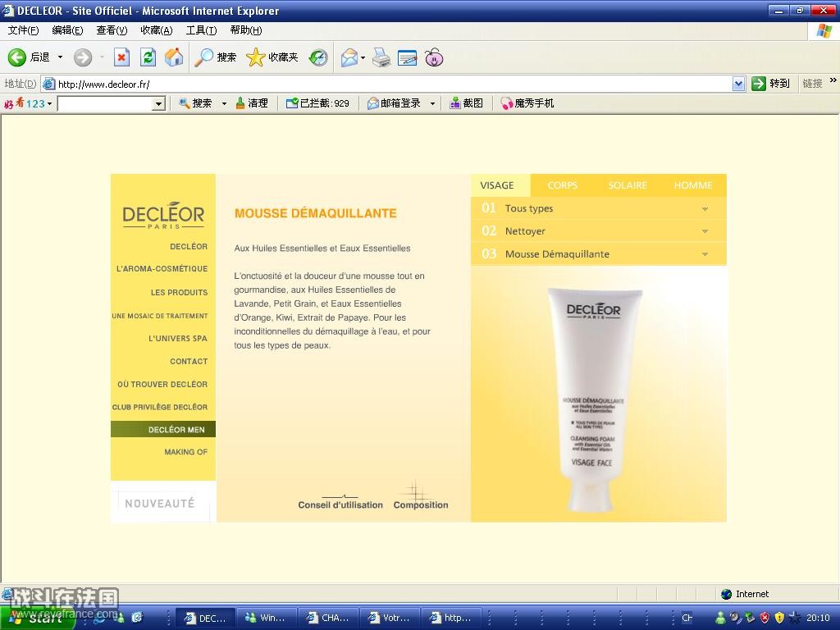Switch to the HOMME tab
Viewport: 840px width, 630px height.
point(692,185)
